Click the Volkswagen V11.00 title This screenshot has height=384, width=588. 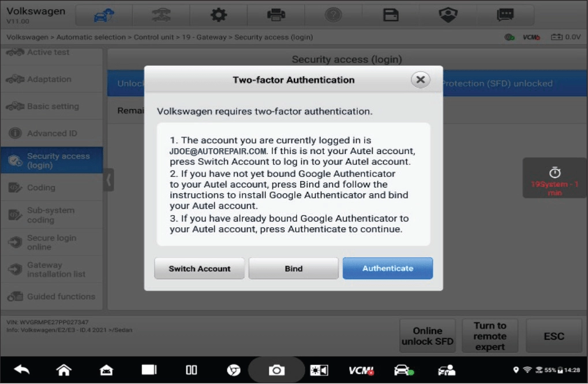36,16
